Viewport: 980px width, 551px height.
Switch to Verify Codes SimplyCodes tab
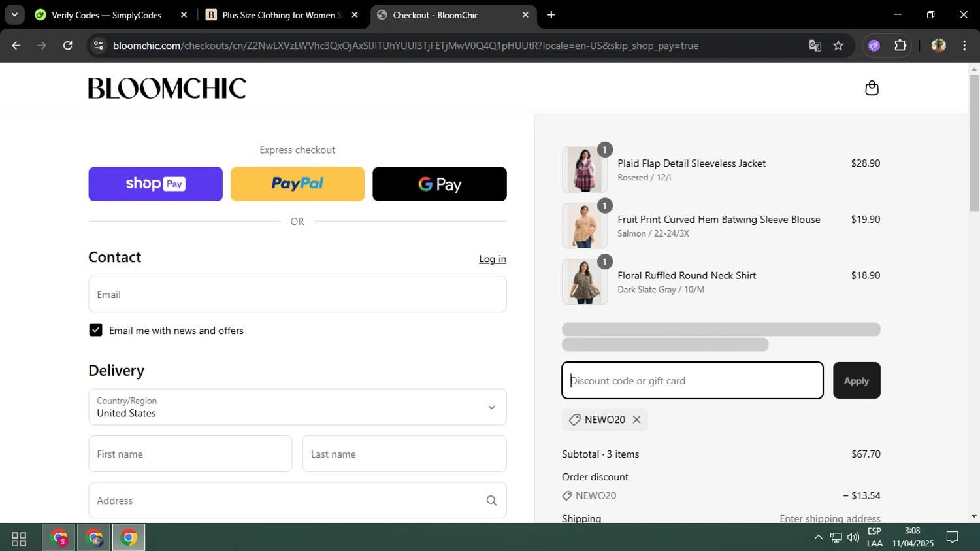tap(108, 15)
